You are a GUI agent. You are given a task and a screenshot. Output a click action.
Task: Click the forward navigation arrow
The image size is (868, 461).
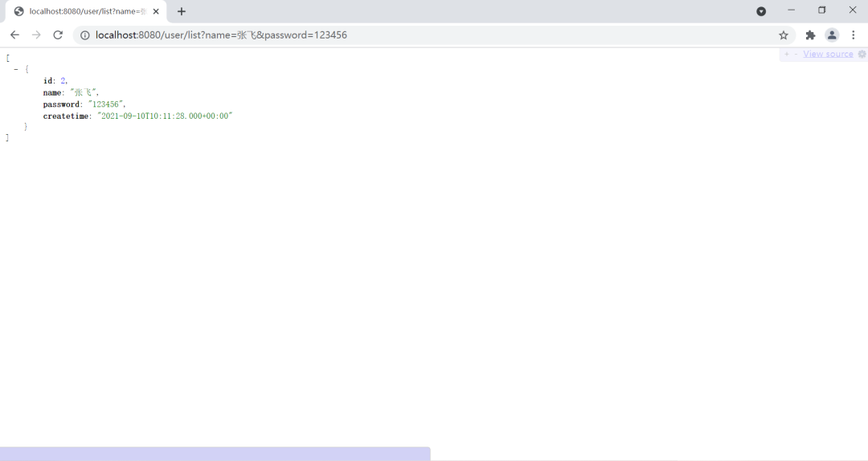click(x=36, y=35)
